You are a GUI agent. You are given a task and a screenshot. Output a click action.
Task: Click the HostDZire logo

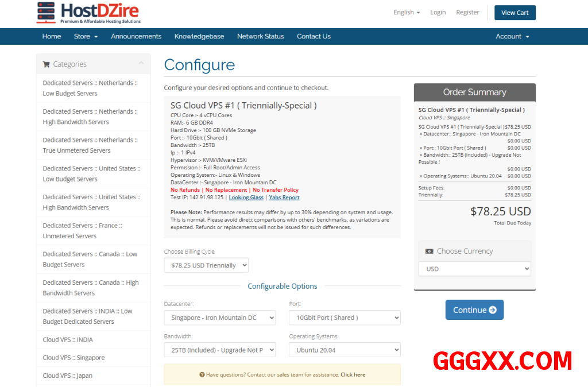(x=88, y=13)
